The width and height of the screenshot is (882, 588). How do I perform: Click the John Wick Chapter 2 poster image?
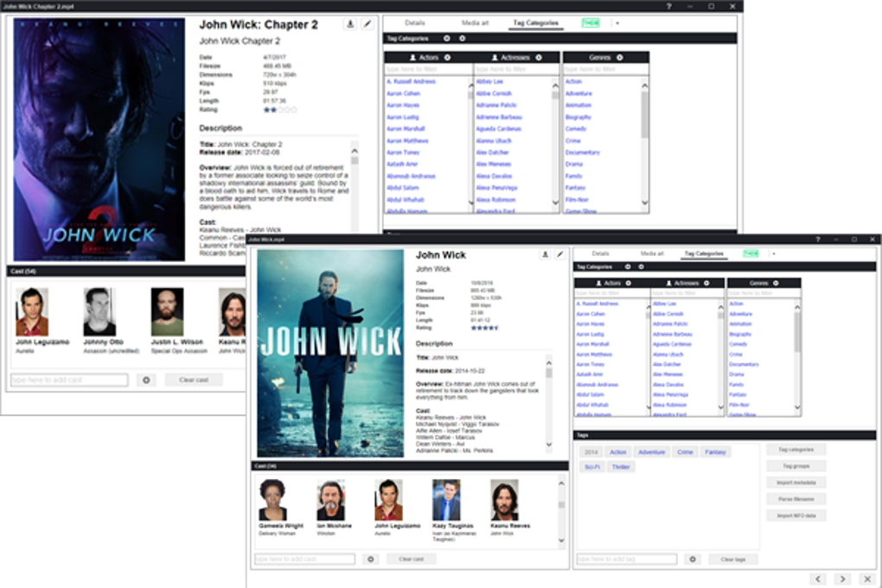pyautogui.click(x=99, y=139)
